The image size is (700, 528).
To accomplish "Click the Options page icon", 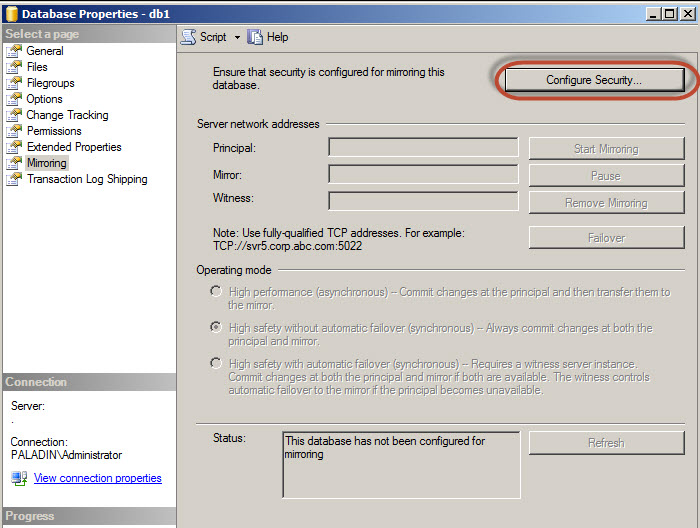I will pyautogui.click(x=14, y=99).
